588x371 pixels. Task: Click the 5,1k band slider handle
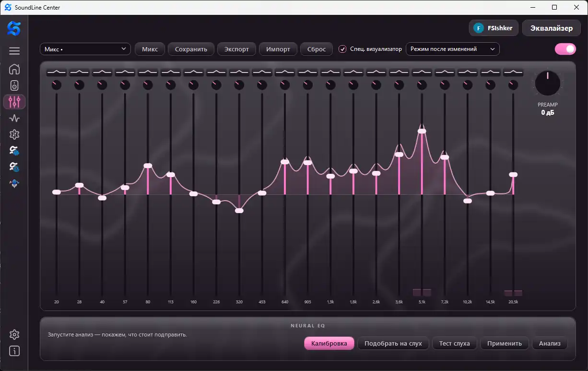coord(422,131)
